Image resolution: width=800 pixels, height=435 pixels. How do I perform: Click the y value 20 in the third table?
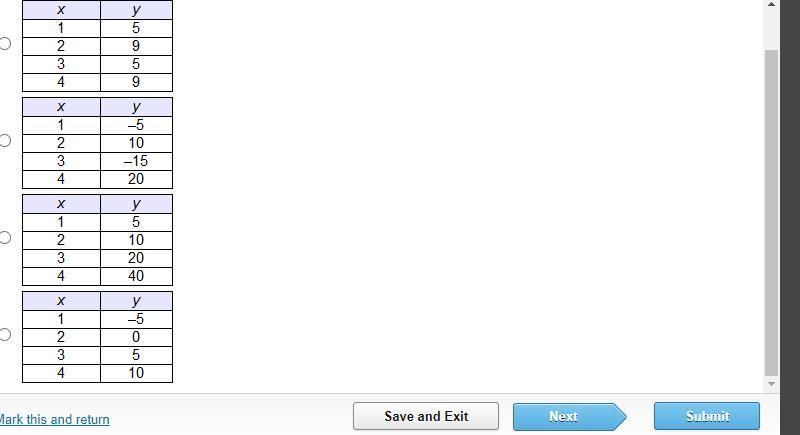136,258
